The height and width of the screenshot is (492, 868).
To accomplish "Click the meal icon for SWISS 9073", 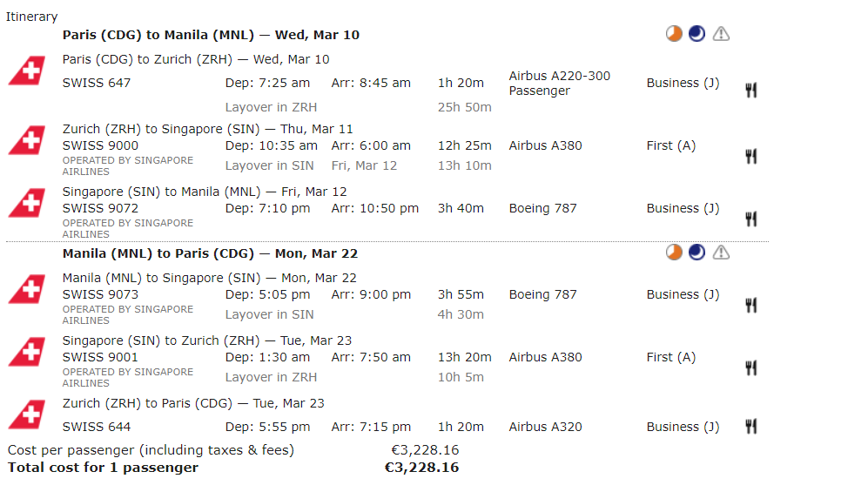I will click(750, 305).
